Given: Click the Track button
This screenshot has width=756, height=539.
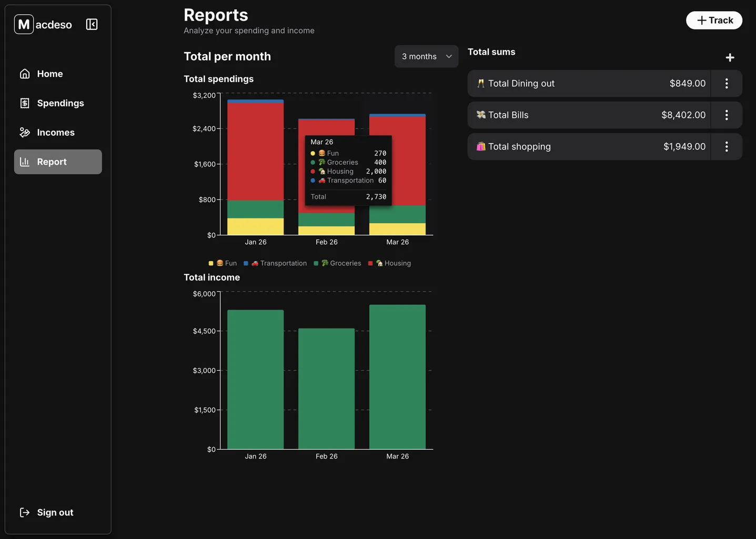Looking at the screenshot, I should pos(714,20).
